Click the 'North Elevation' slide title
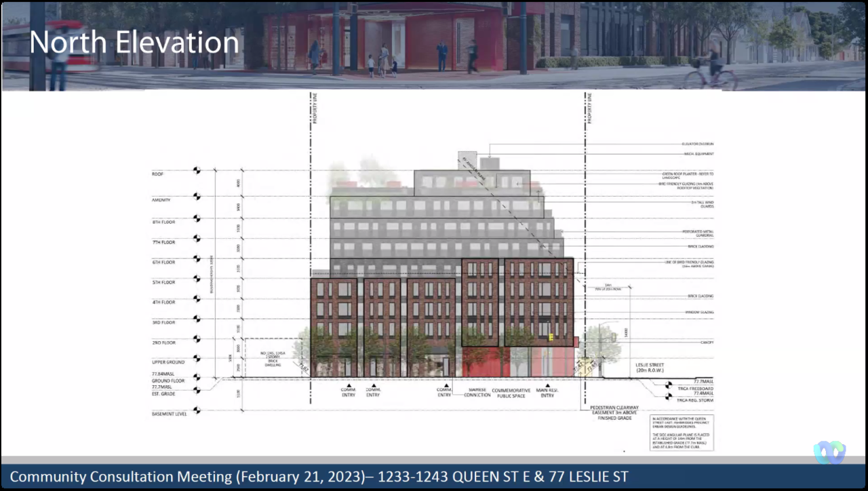Image resolution: width=868 pixels, height=491 pixels. (x=134, y=43)
